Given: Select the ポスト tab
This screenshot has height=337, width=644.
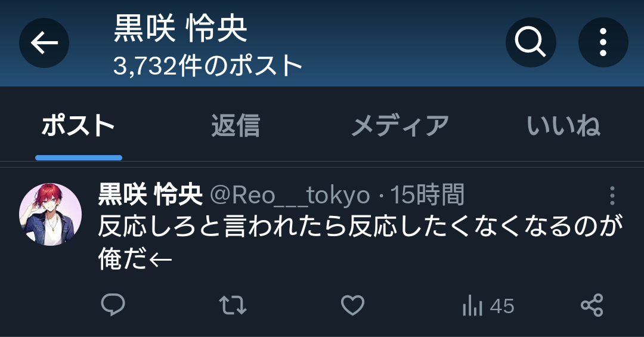Looking at the screenshot, I should (78, 126).
